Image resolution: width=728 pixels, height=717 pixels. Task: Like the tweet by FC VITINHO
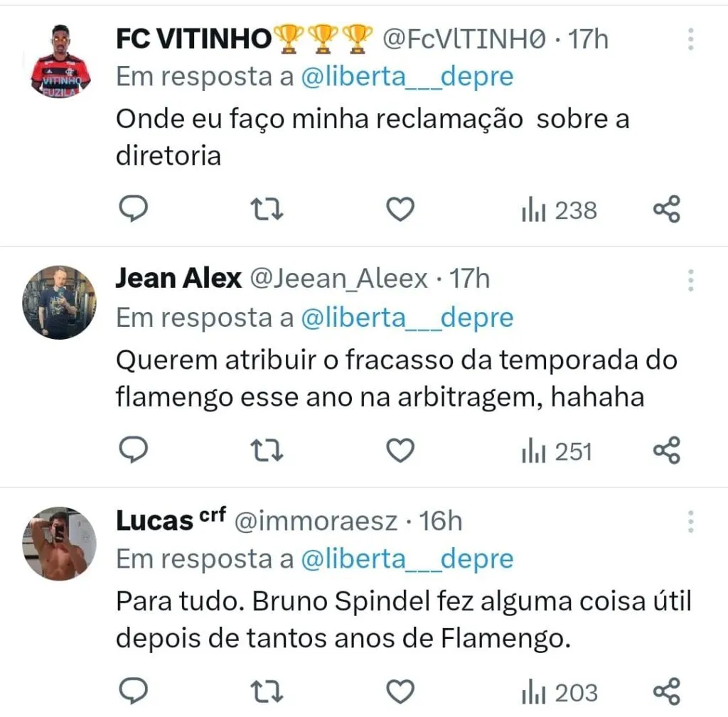point(400,210)
